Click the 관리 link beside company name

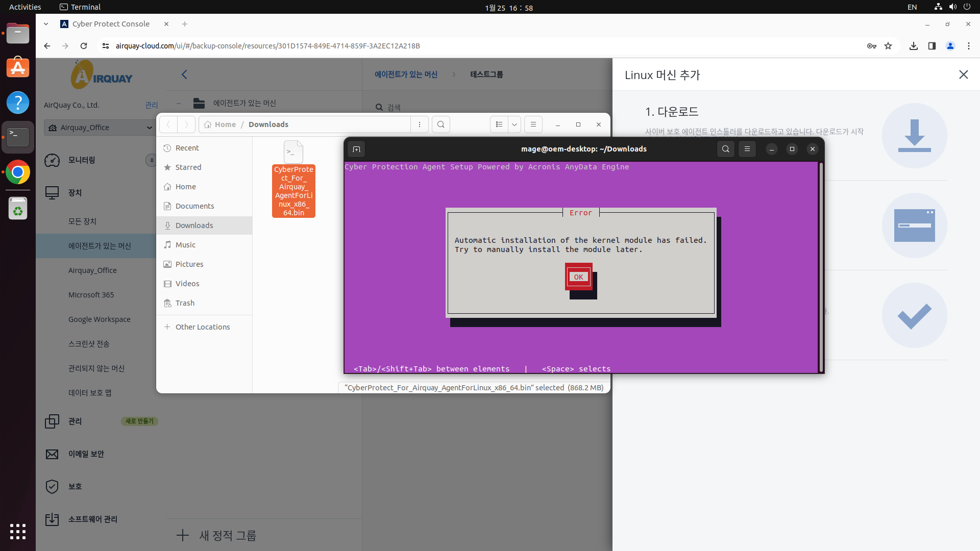(151, 105)
